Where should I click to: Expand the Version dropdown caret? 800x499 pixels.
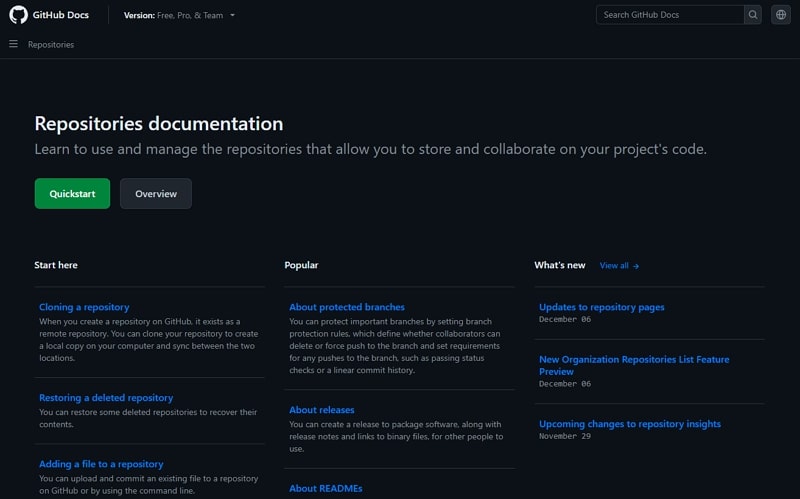click(233, 15)
